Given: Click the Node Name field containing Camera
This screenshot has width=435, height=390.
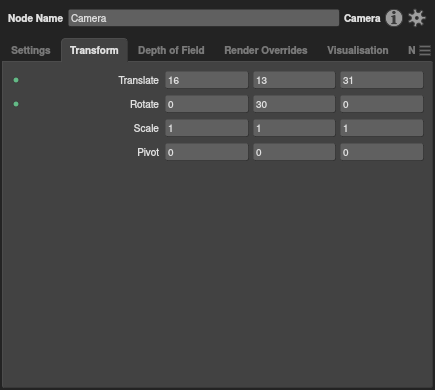Looking at the screenshot, I should click(x=204, y=18).
